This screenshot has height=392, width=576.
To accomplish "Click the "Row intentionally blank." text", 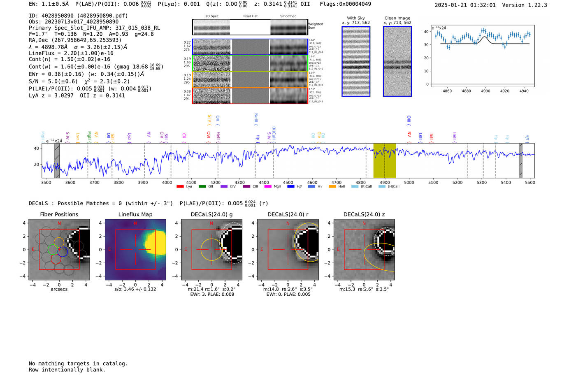I will pos(67,370).
